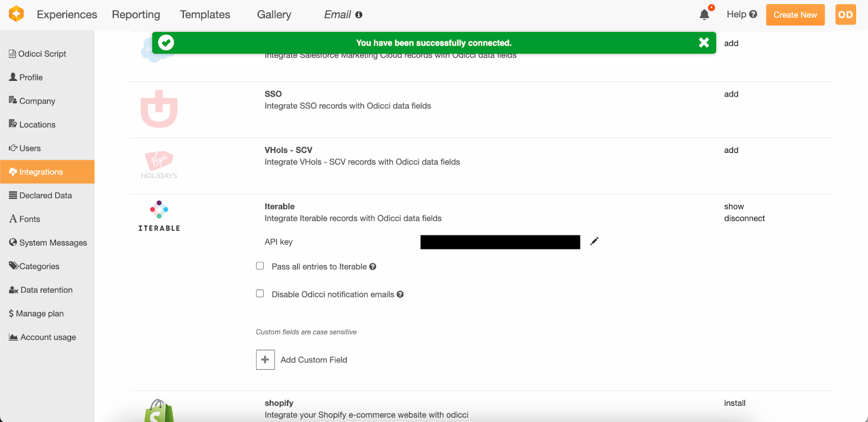
Task: Enable Pass all entries to Iterable
Action: [x=260, y=266]
